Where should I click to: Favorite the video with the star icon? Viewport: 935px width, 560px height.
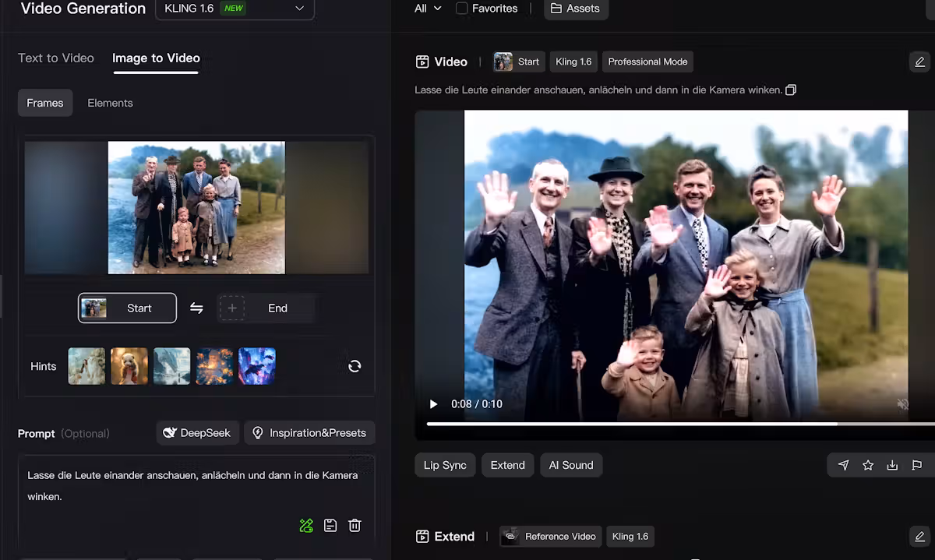click(x=868, y=465)
